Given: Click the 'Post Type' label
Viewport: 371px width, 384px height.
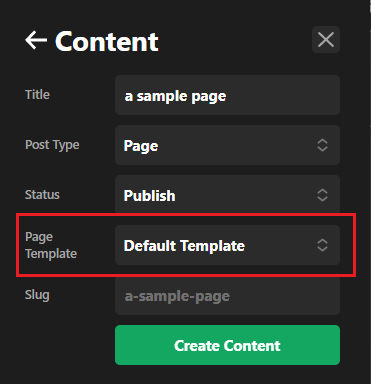Looking at the screenshot, I should [52, 145].
